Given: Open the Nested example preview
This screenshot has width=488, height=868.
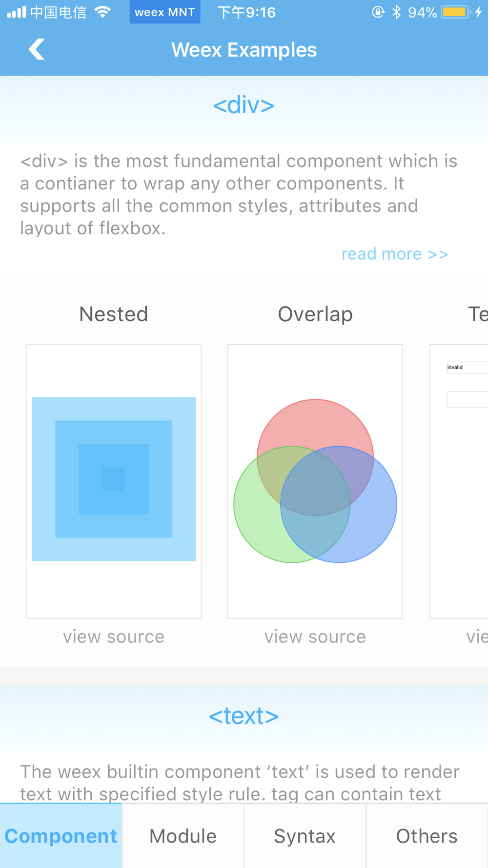Looking at the screenshot, I should click(x=114, y=481).
